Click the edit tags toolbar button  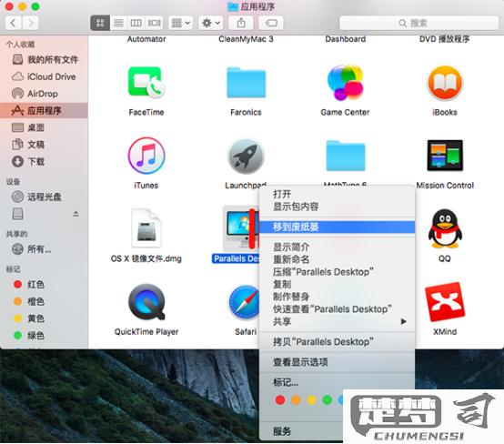[271, 23]
